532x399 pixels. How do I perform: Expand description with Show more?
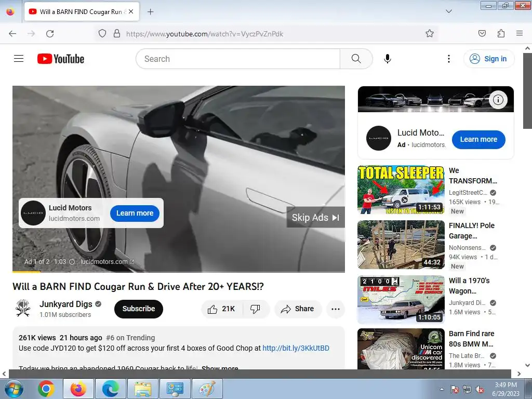tap(220, 368)
